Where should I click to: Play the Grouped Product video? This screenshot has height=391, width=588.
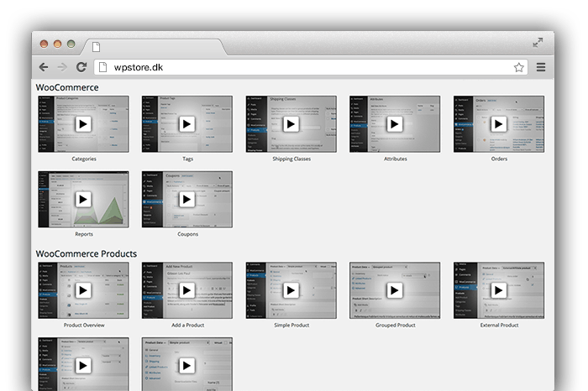pyautogui.click(x=395, y=290)
